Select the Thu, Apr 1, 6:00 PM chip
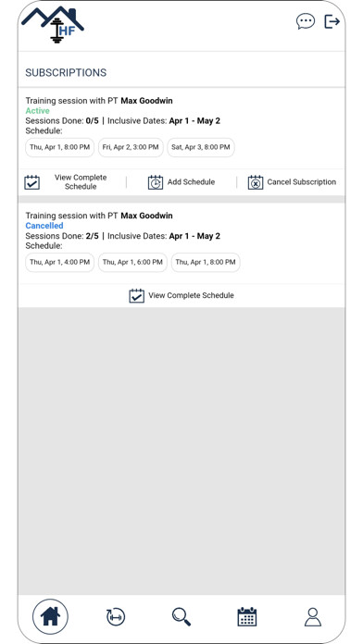The height and width of the screenshot is (644, 363). (x=132, y=262)
